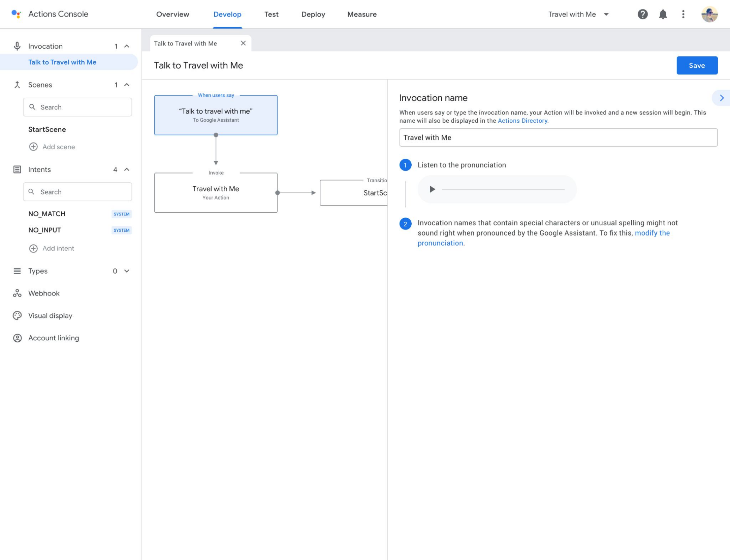Open the Webhook section
This screenshot has width=730, height=560.
click(44, 293)
